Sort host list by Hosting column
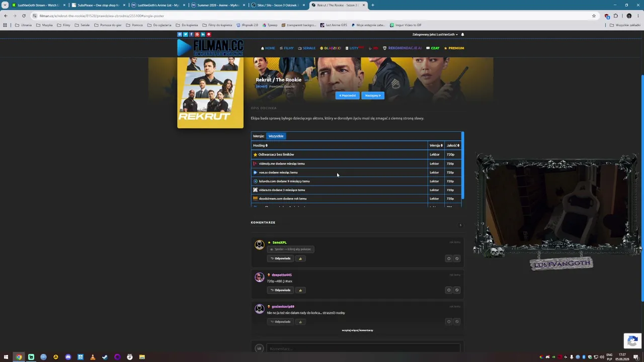 260,145
